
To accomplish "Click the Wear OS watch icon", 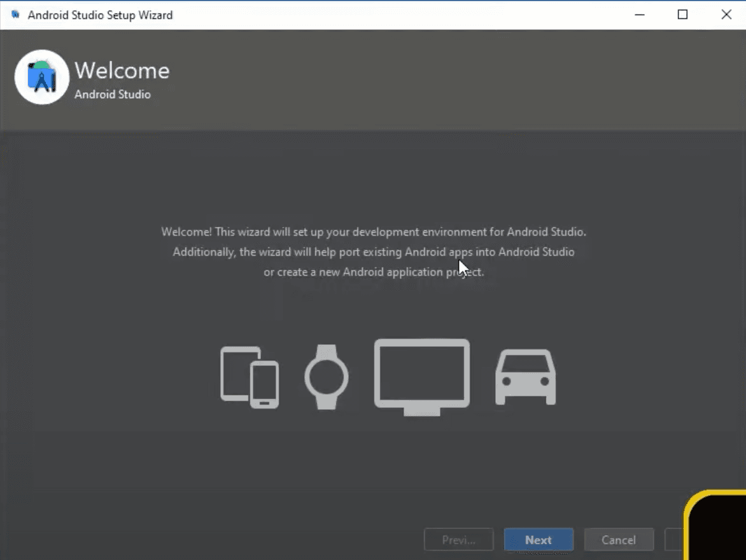I will (x=325, y=377).
